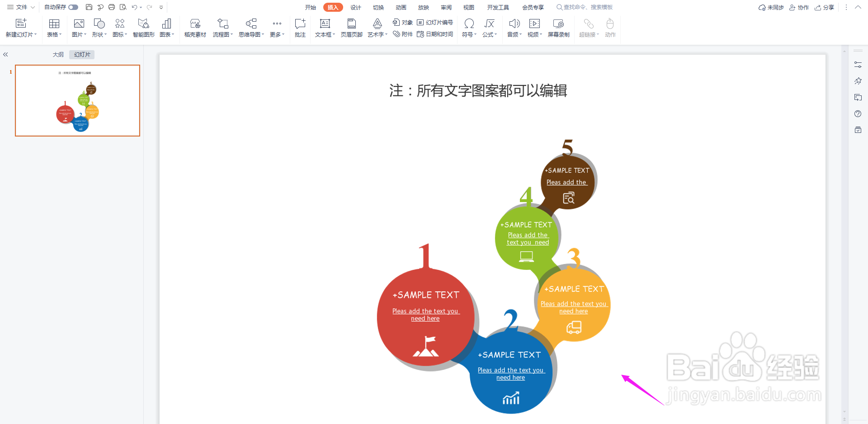
Task: Toggle the 自动保存 autosave switch
Action: tap(73, 7)
